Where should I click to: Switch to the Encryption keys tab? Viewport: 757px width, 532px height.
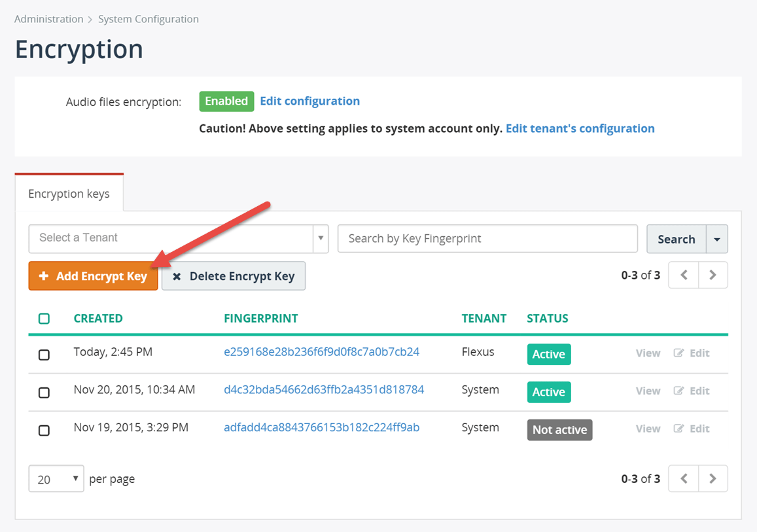pyautogui.click(x=69, y=194)
